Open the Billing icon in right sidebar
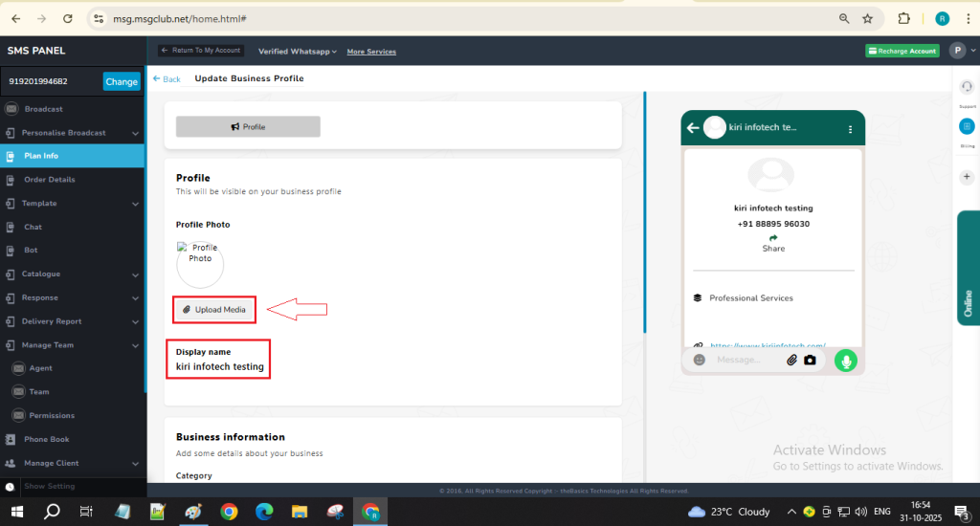 967,126
